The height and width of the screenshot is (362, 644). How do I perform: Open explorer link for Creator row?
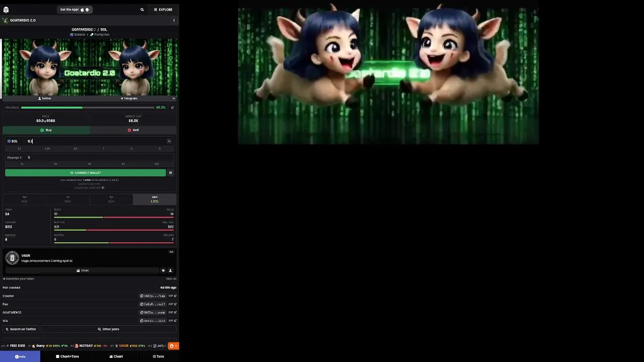173,296
